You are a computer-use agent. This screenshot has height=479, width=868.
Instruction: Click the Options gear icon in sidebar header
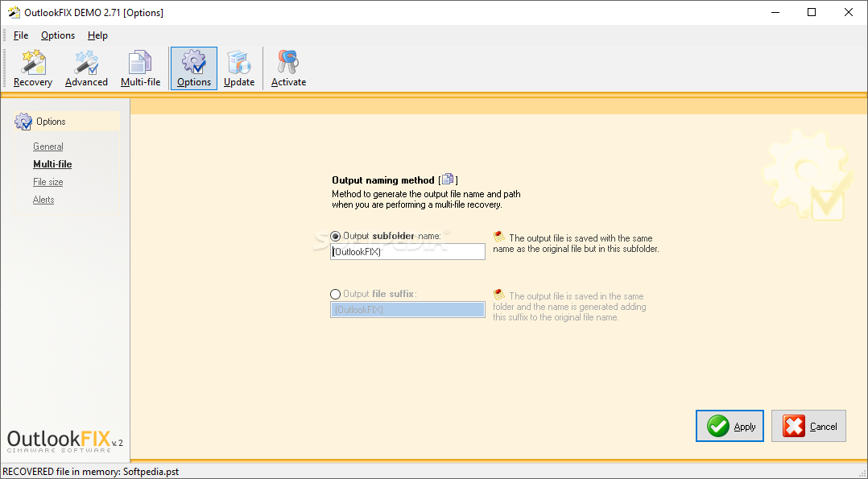coord(23,122)
